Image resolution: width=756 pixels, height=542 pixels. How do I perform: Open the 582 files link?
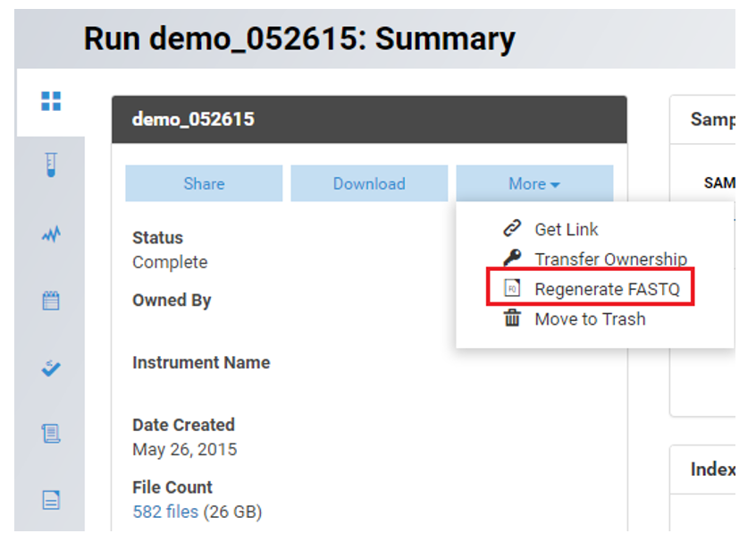coord(165,512)
